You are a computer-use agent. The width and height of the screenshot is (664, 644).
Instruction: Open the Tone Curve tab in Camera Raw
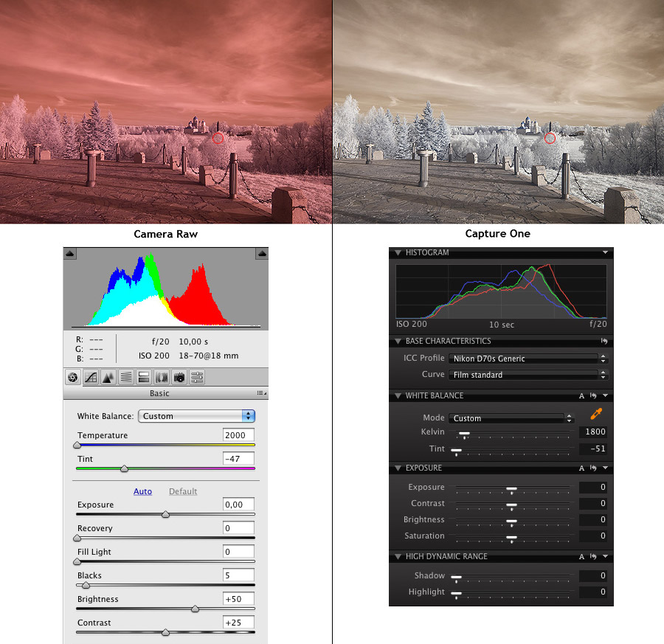[x=91, y=377]
